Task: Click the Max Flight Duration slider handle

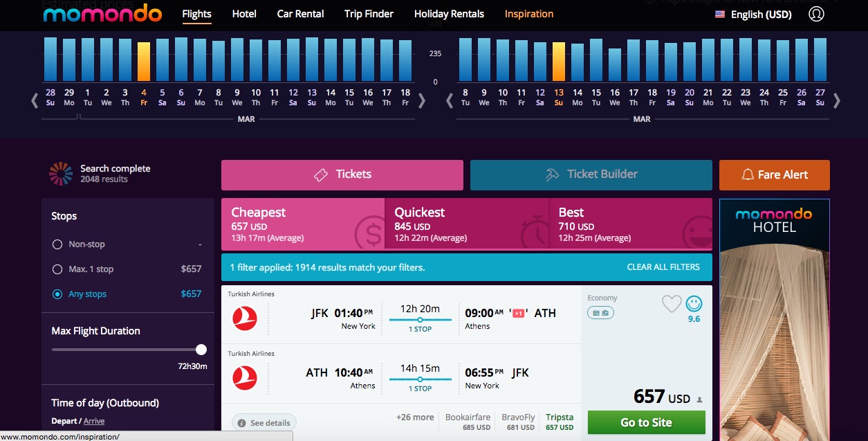Action: click(201, 350)
